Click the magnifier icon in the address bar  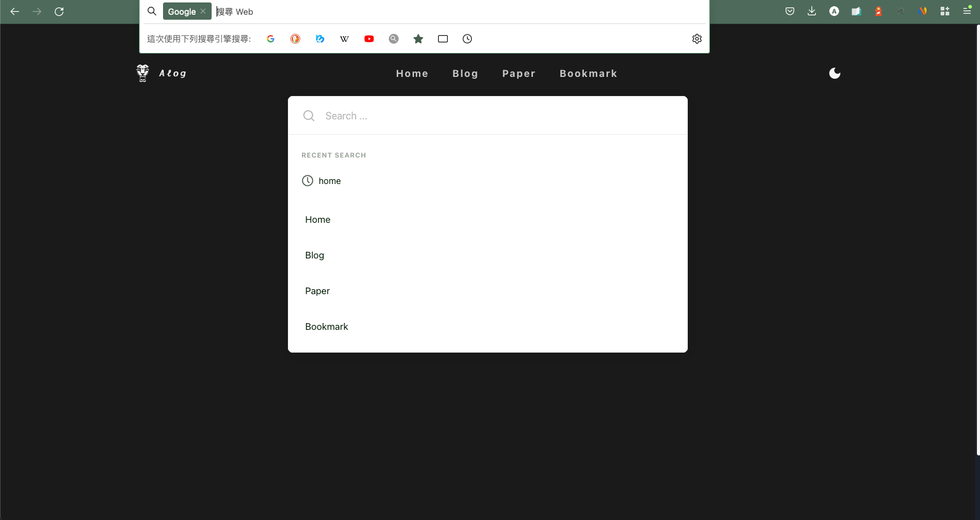pos(152,11)
